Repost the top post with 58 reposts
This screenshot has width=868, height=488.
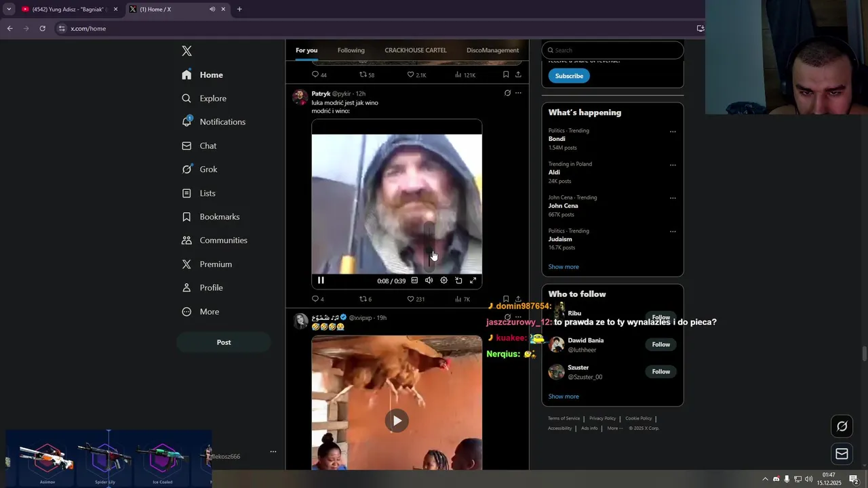click(367, 75)
